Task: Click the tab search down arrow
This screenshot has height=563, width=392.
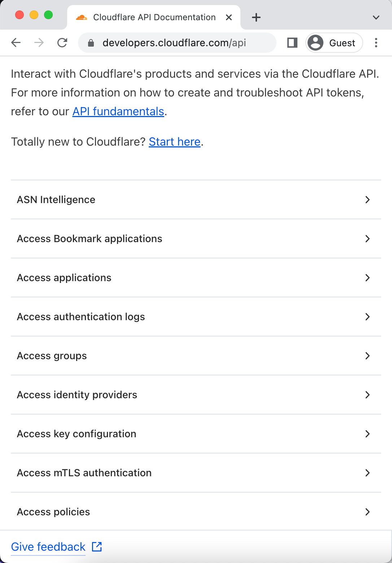Action: pyautogui.click(x=376, y=17)
